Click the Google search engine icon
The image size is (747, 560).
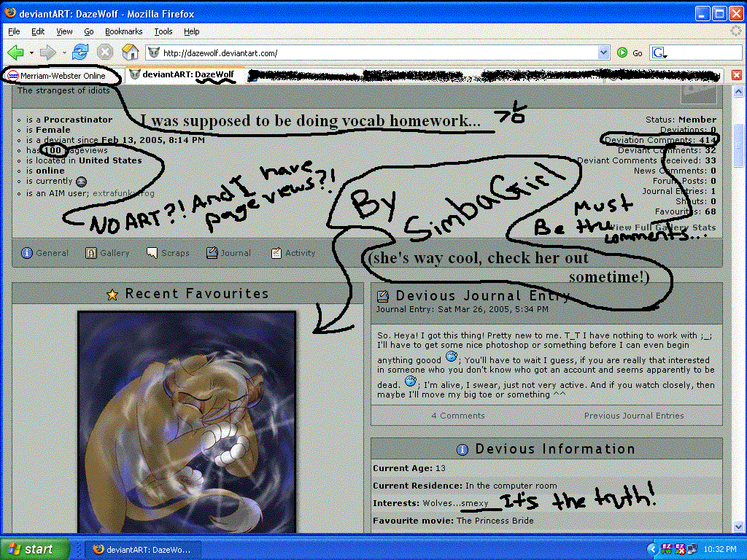(659, 52)
